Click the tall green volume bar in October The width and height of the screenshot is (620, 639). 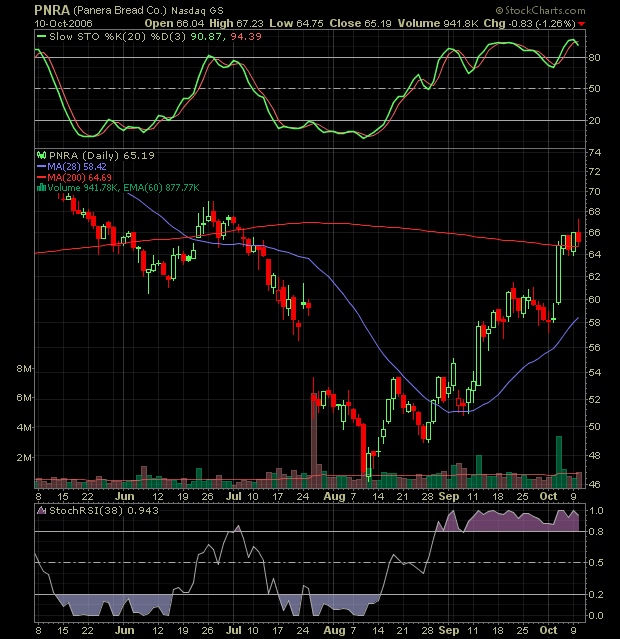[559, 462]
